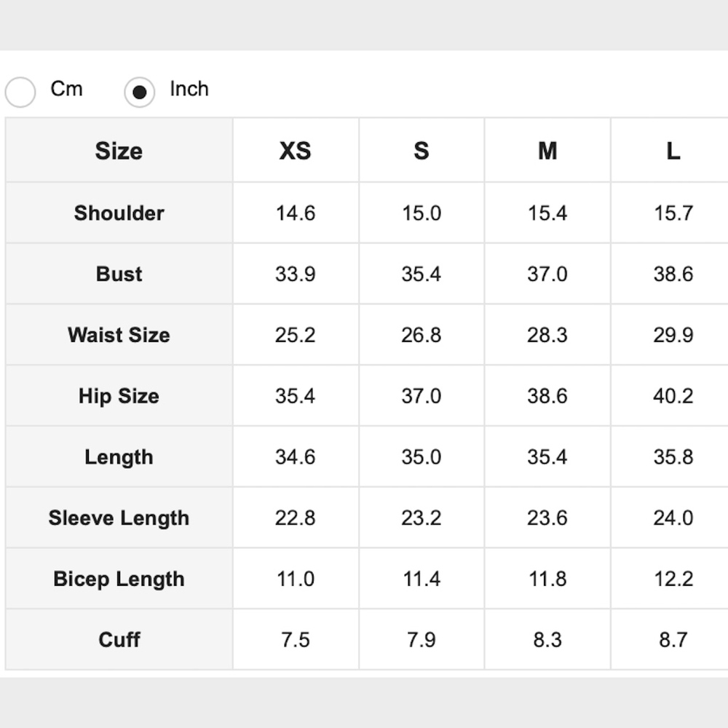728x728 pixels.
Task: Select the Inch radio button
Action: [x=139, y=92]
